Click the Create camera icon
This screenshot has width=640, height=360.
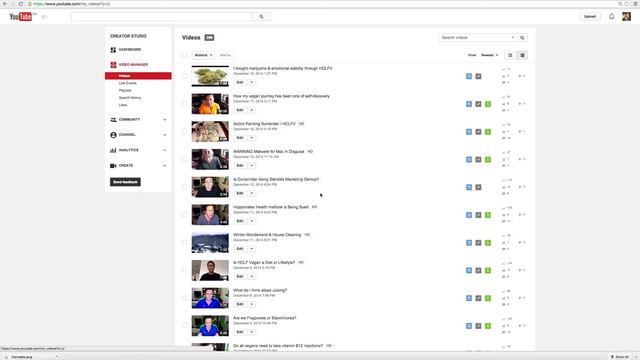(113, 166)
